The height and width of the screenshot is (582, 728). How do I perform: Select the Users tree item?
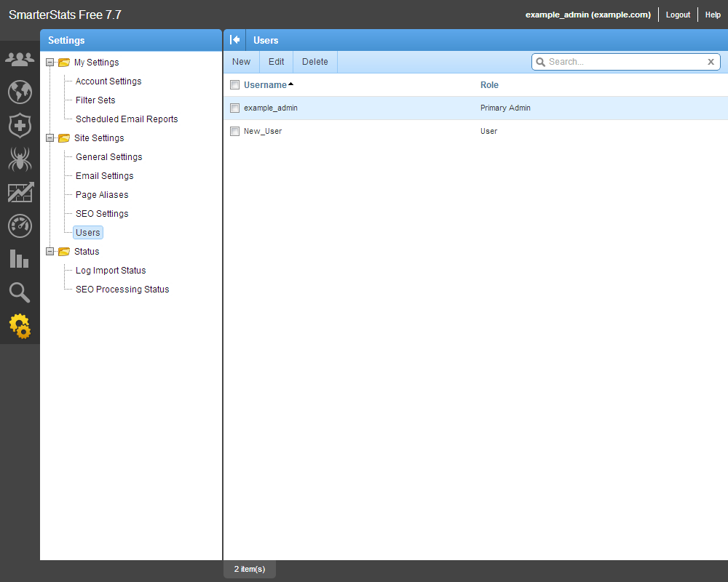coord(88,233)
